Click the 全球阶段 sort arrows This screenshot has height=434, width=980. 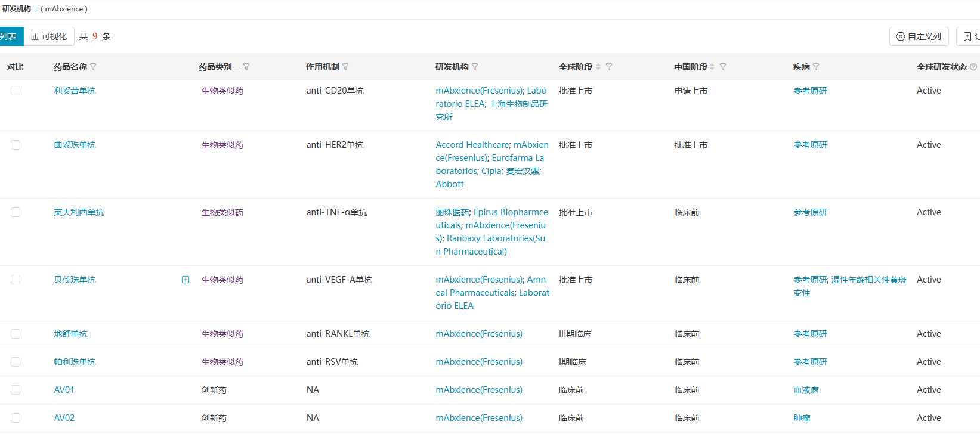598,67
